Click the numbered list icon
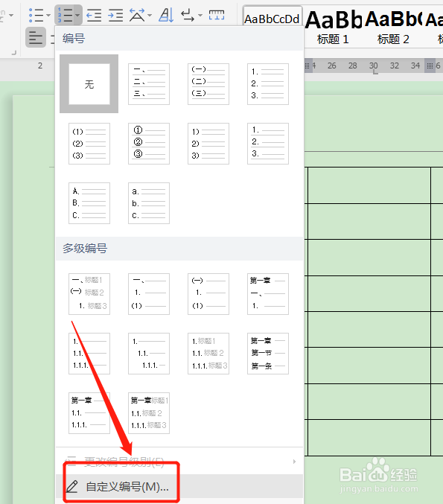 (64, 15)
